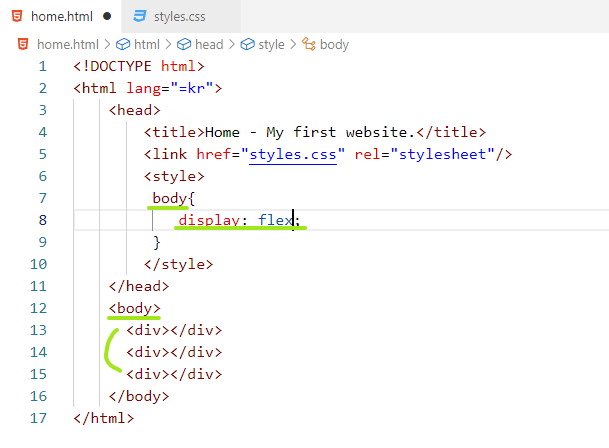Click the flex value on line 8
Viewport: 609px width, 448px height.
tap(275, 220)
